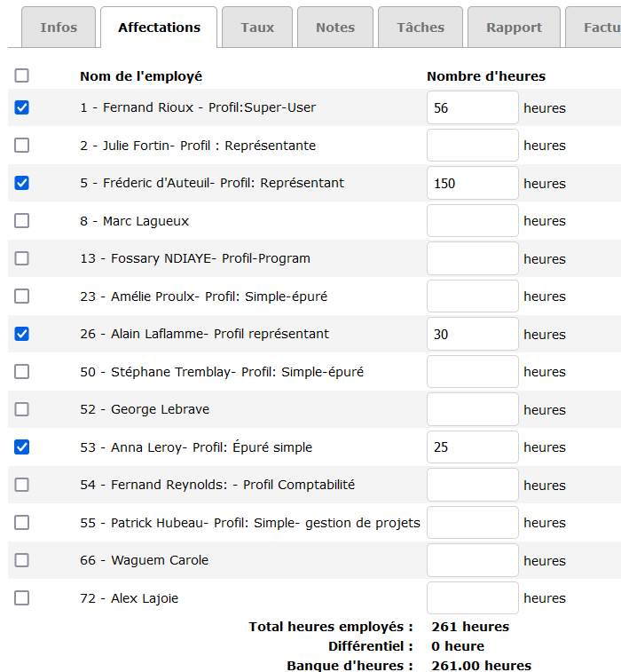Click the empty hours field for George Lebrave
Viewport: 621px width, 672px height.
click(472, 409)
